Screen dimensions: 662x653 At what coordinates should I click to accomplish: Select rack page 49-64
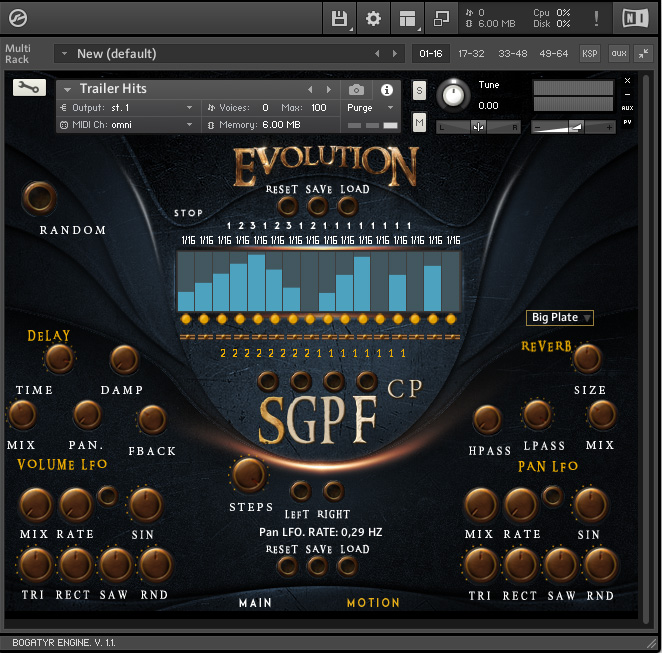tap(553, 54)
